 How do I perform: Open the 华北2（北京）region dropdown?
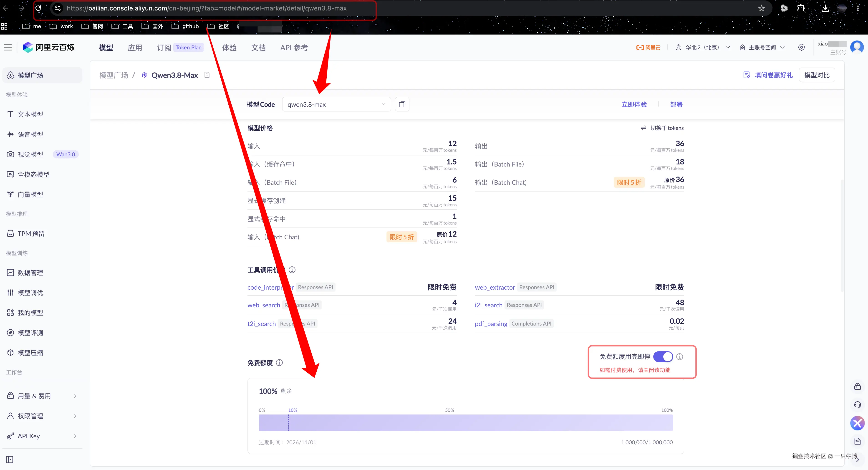[703, 48]
